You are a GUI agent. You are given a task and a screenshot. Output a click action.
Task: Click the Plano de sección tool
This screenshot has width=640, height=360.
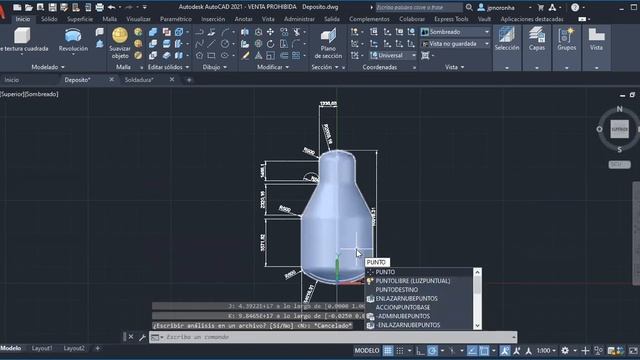click(x=328, y=43)
